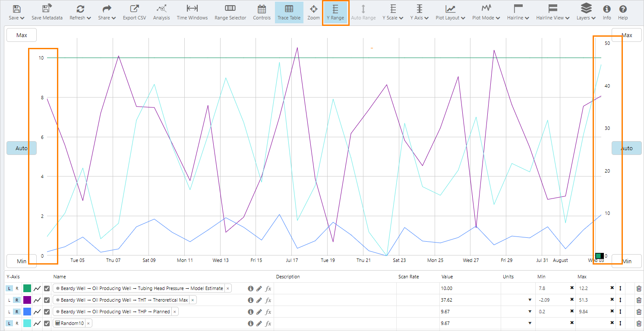The width and height of the screenshot is (644, 331).
Task: Open fx formula for Model Estimate trace
Action: coord(268,288)
